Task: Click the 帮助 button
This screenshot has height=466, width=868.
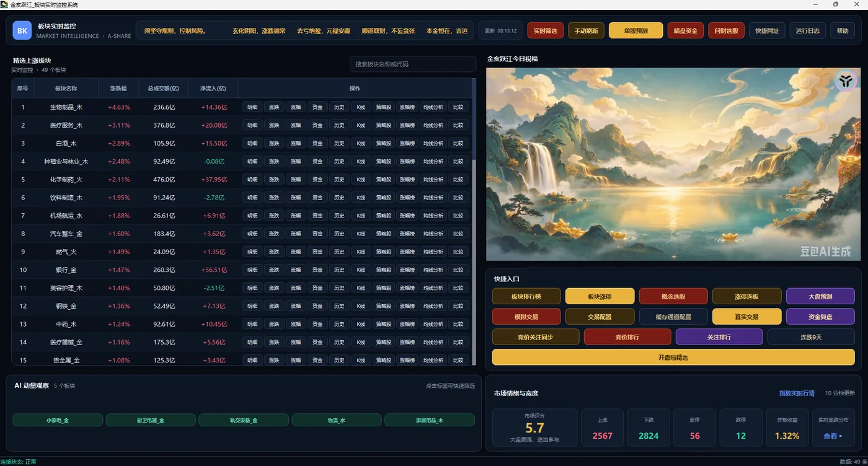Action: 843,30
